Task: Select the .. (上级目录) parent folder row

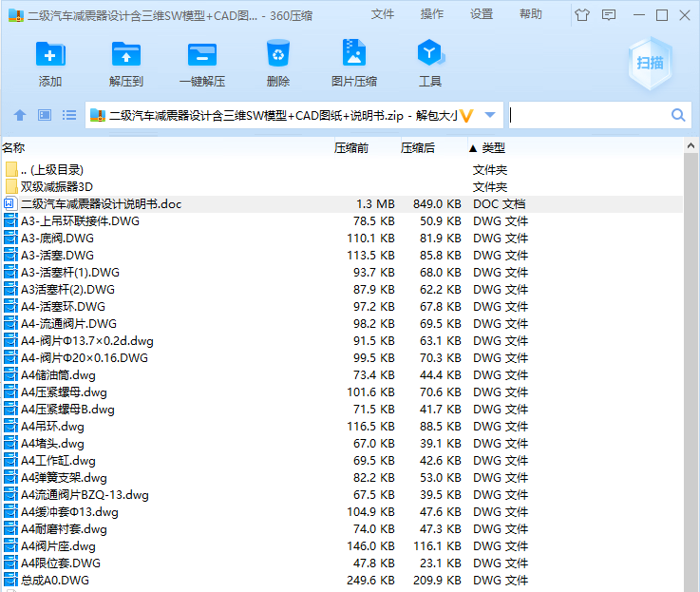Action: pyautogui.click(x=343, y=170)
